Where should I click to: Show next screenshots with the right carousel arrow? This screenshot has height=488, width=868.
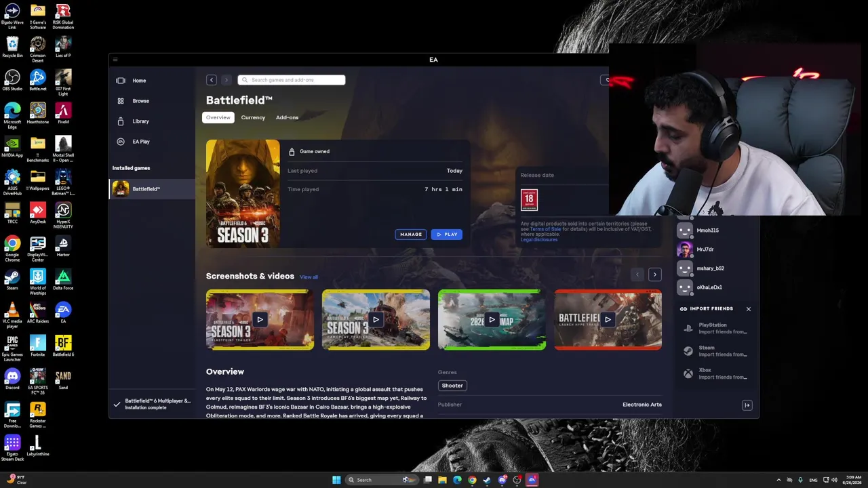[x=654, y=274]
